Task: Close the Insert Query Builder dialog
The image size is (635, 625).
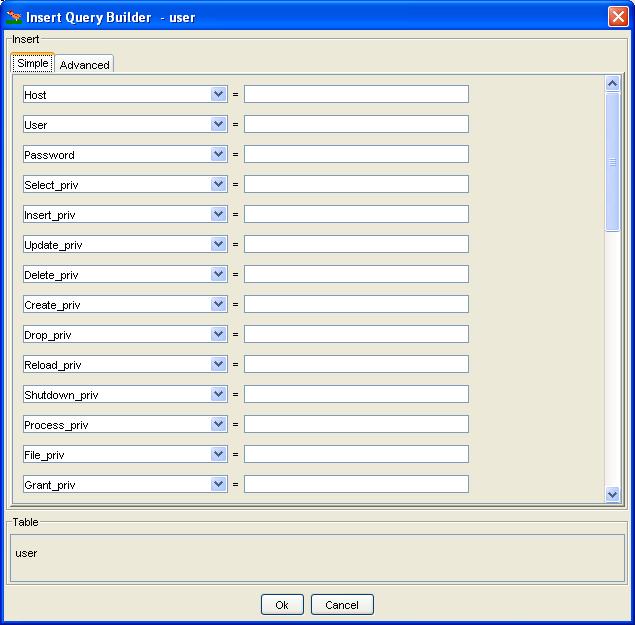Action: point(617,17)
